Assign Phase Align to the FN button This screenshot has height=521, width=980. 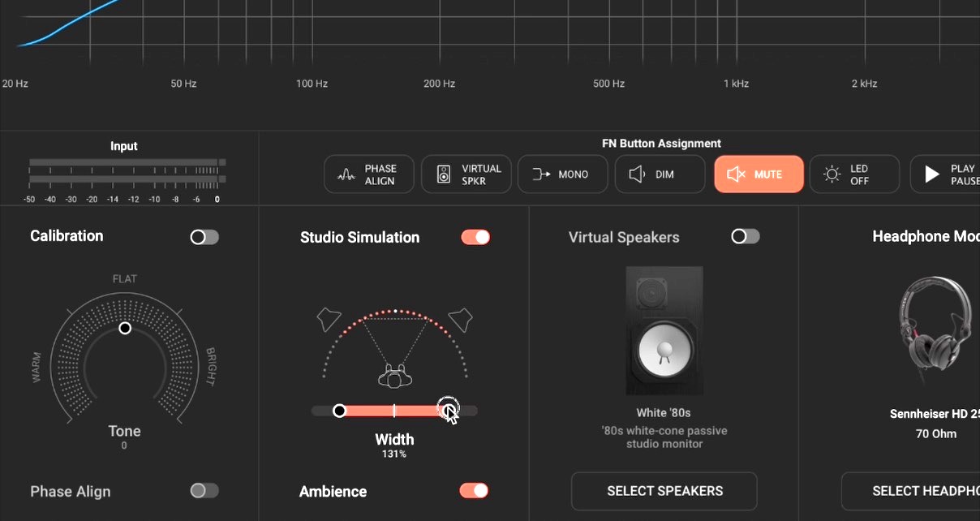[x=369, y=174]
